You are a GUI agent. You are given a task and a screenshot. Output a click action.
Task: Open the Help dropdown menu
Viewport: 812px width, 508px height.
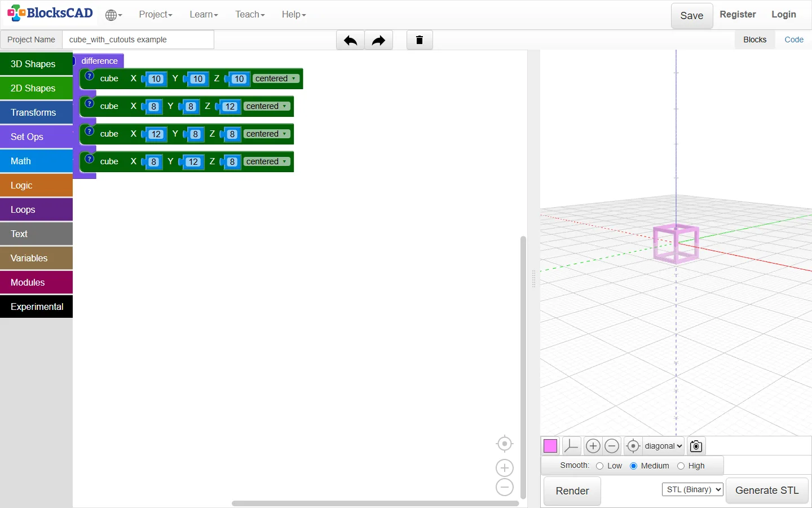[x=294, y=15]
